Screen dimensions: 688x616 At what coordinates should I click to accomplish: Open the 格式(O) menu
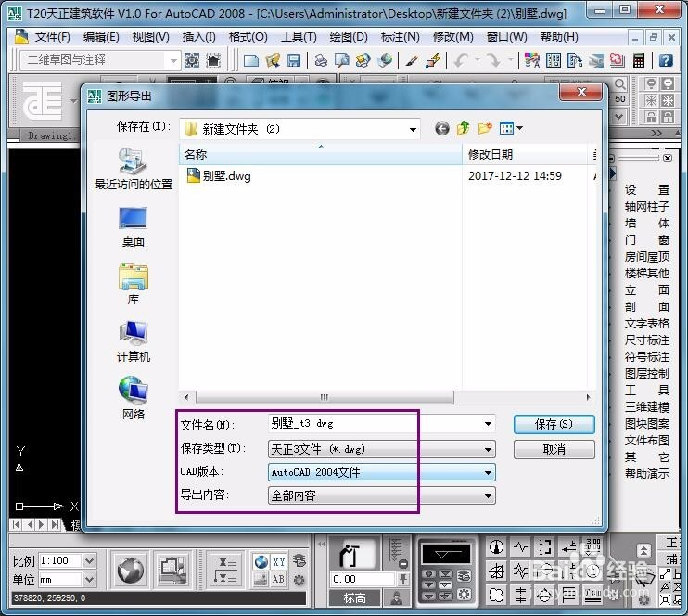[x=248, y=37]
